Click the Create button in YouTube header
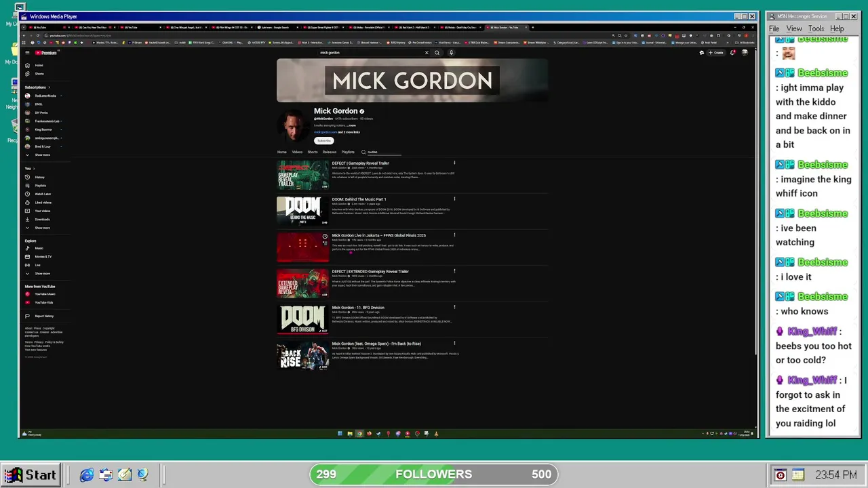868x488 pixels. click(x=716, y=52)
